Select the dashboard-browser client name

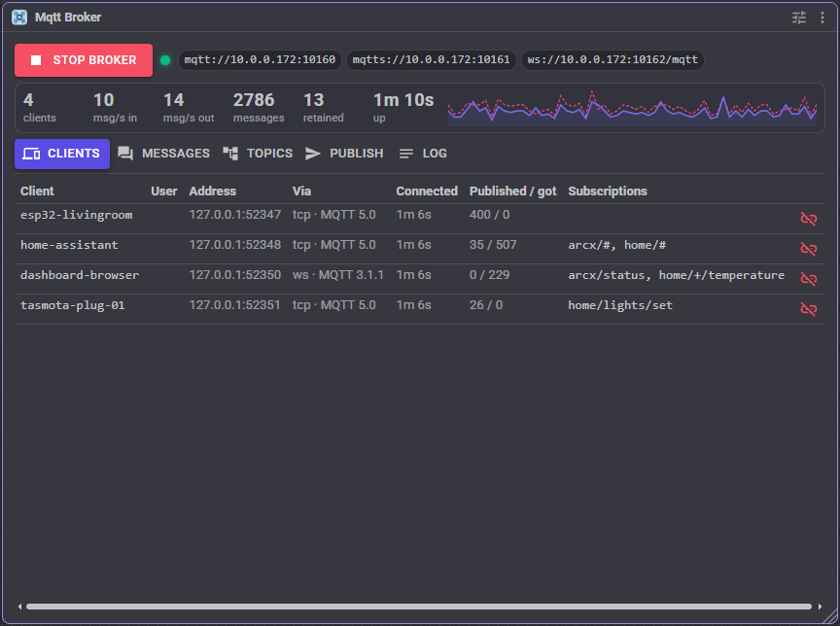tap(80, 275)
